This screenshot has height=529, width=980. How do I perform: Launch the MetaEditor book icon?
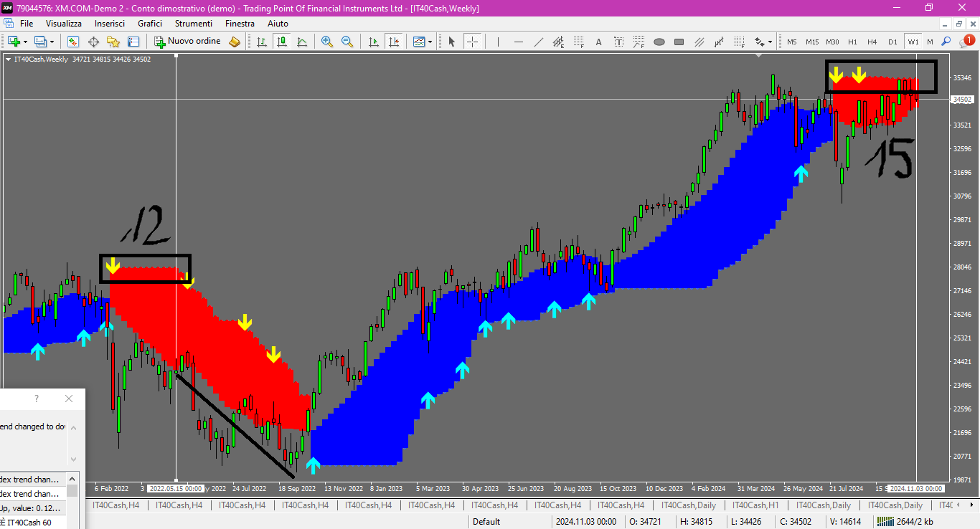click(x=235, y=42)
